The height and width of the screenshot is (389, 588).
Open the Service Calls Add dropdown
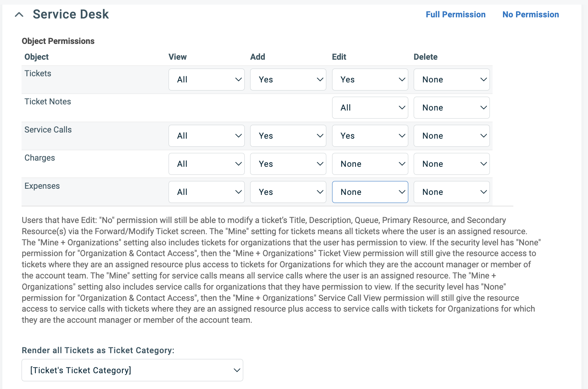tap(288, 136)
